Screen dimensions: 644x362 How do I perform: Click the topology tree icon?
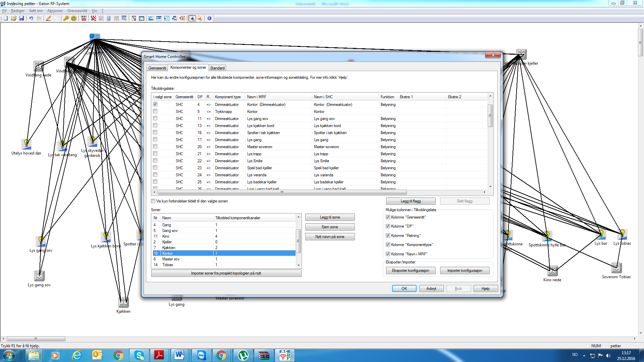[x=134, y=18]
